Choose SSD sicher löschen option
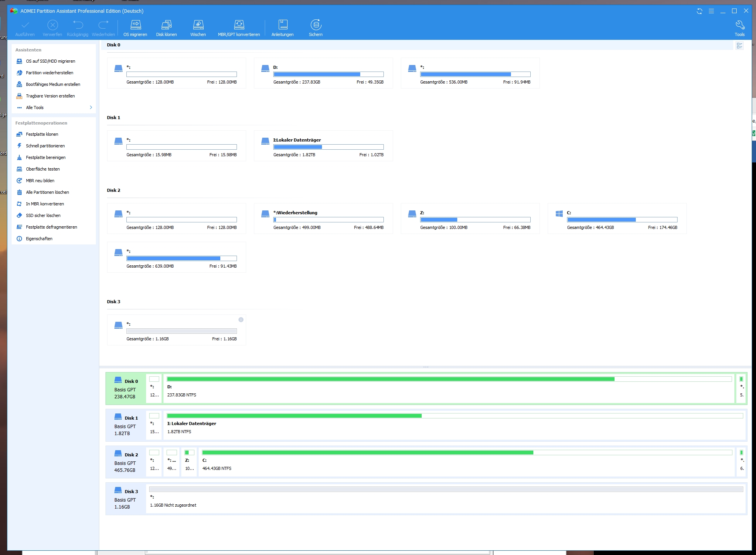The image size is (756, 555). 43,215
